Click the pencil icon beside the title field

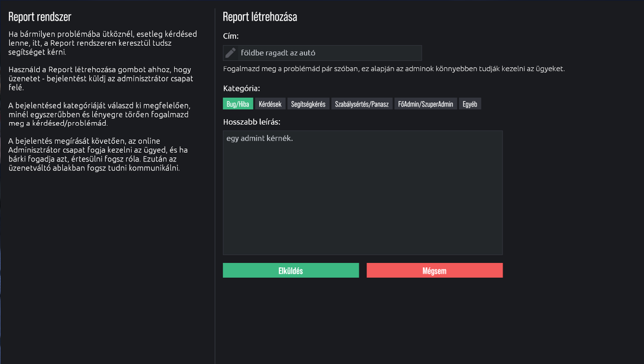coord(230,53)
